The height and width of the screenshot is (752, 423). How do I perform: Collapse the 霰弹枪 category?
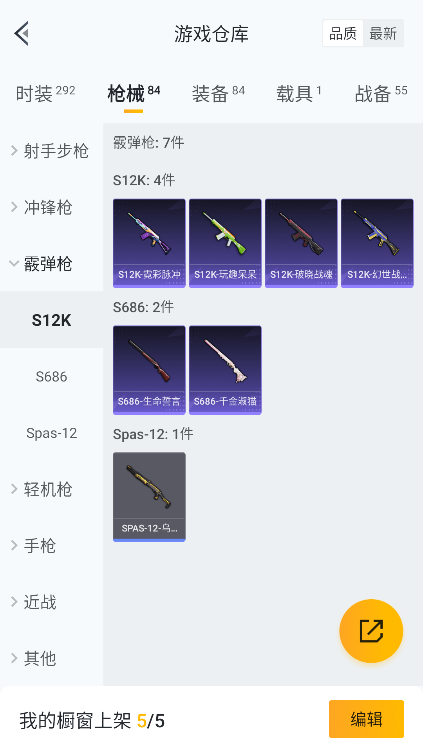[51, 264]
